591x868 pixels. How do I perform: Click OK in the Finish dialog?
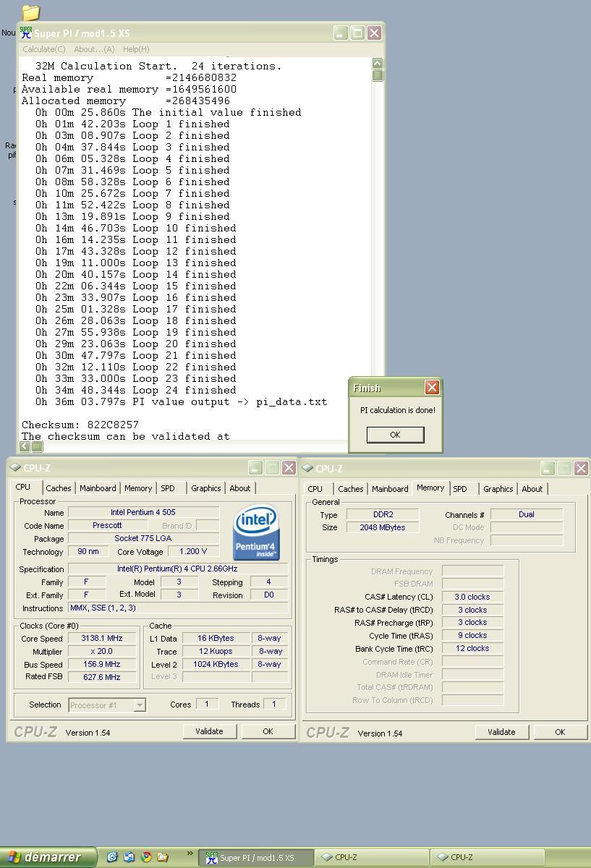pos(395,435)
